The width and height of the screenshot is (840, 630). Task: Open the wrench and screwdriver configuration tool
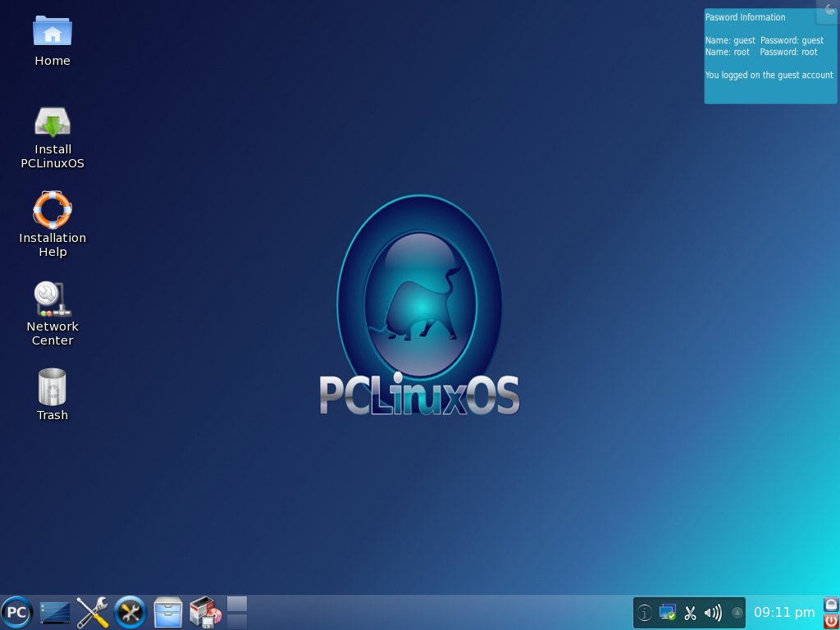(x=92, y=612)
